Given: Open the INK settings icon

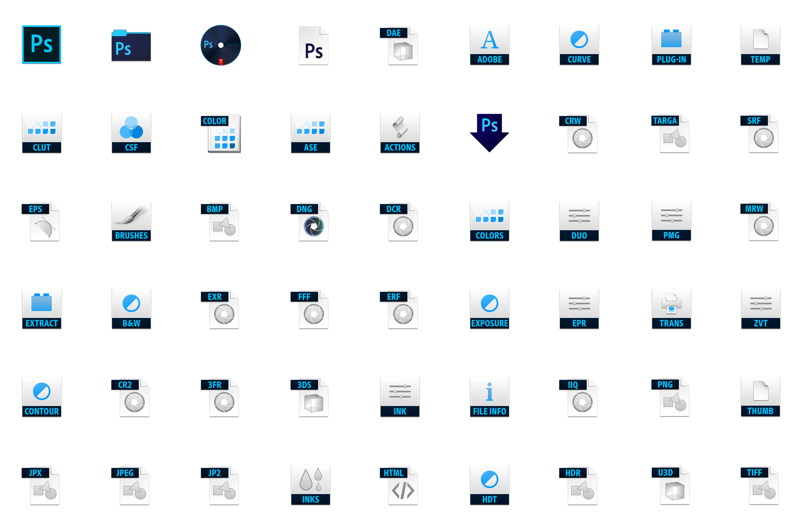Looking at the screenshot, I should [400, 396].
